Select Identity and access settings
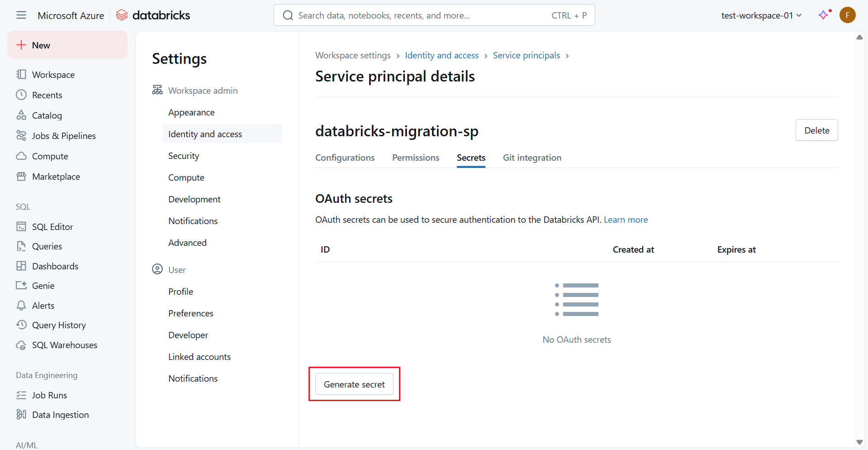Image resolution: width=868 pixels, height=450 pixels. [223, 134]
